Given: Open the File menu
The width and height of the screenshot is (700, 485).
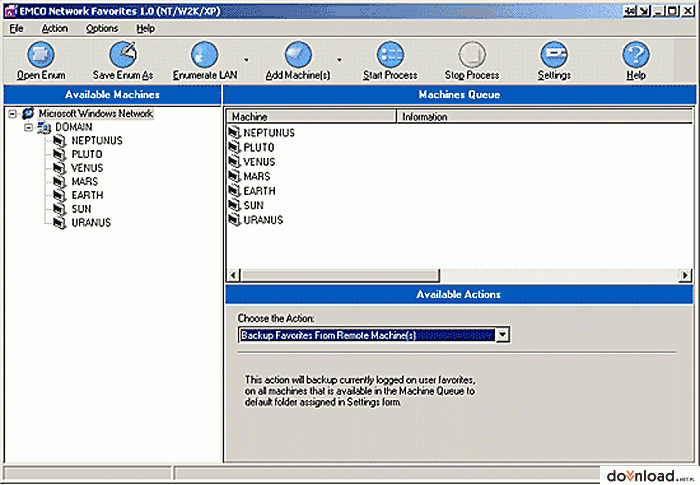Looking at the screenshot, I should tap(17, 29).
